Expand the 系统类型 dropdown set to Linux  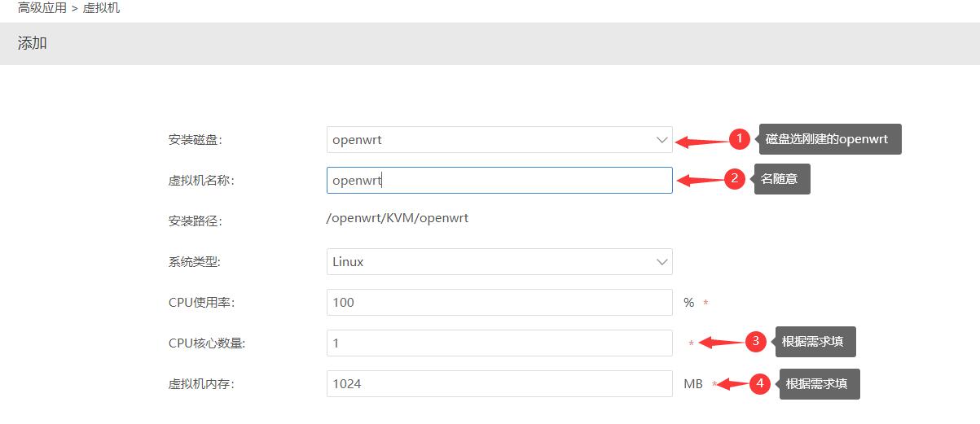pyautogui.click(x=499, y=262)
